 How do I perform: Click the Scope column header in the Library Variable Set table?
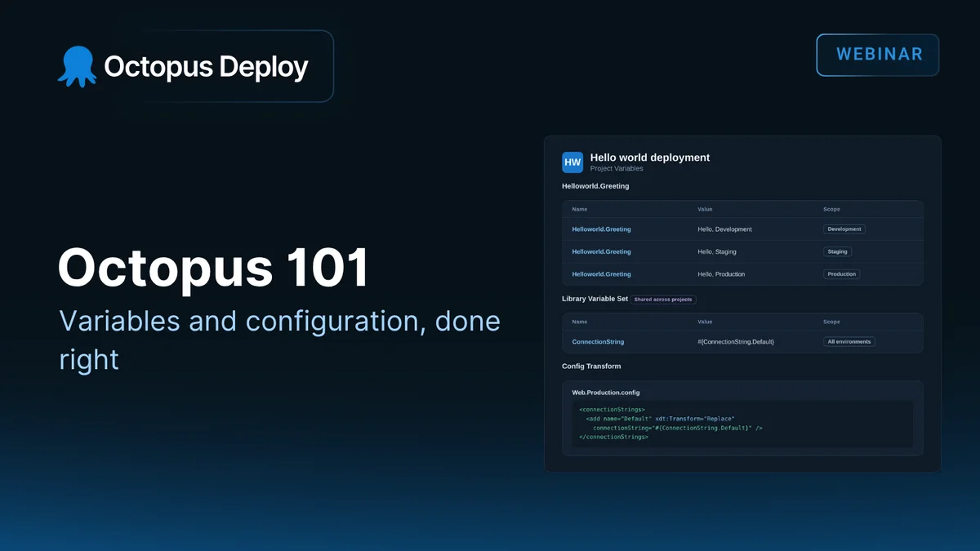point(831,322)
